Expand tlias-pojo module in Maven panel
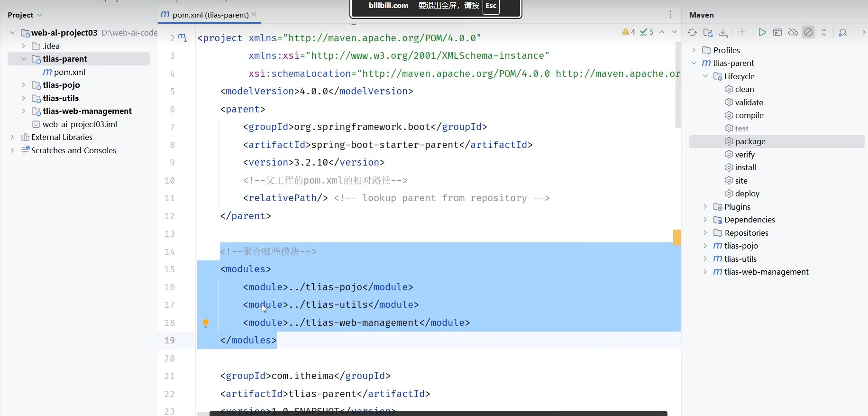This screenshot has width=868, height=416. (705, 246)
